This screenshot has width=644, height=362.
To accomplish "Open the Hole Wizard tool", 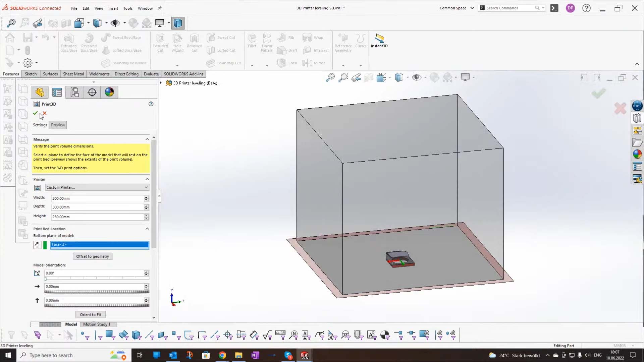I will pyautogui.click(x=177, y=43).
